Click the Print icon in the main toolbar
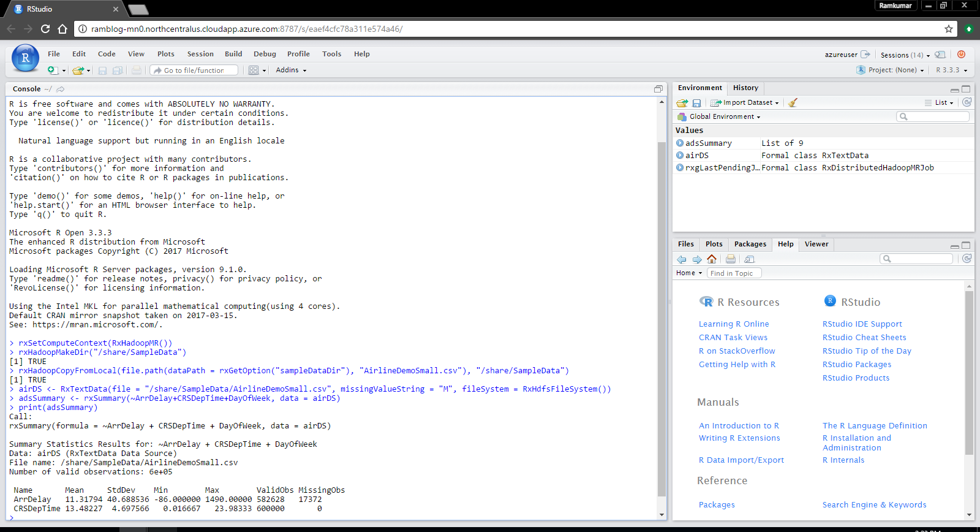This screenshot has width=980, height=532. (137, 70)
